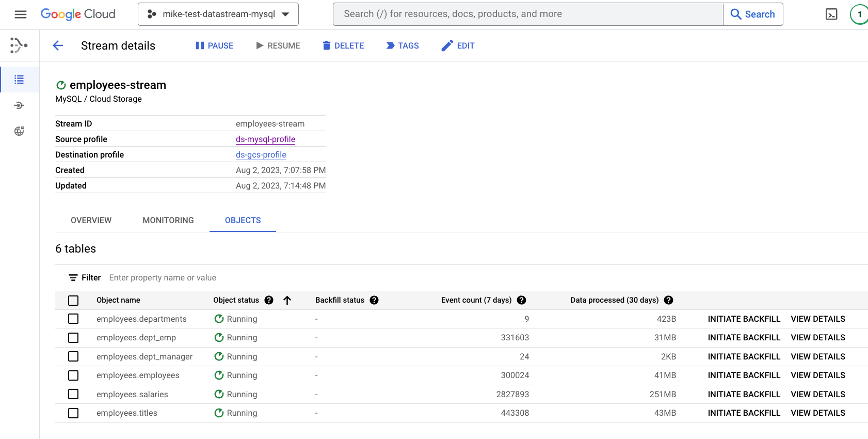Open the ds-mysql-profile source link

pos(265,139)
